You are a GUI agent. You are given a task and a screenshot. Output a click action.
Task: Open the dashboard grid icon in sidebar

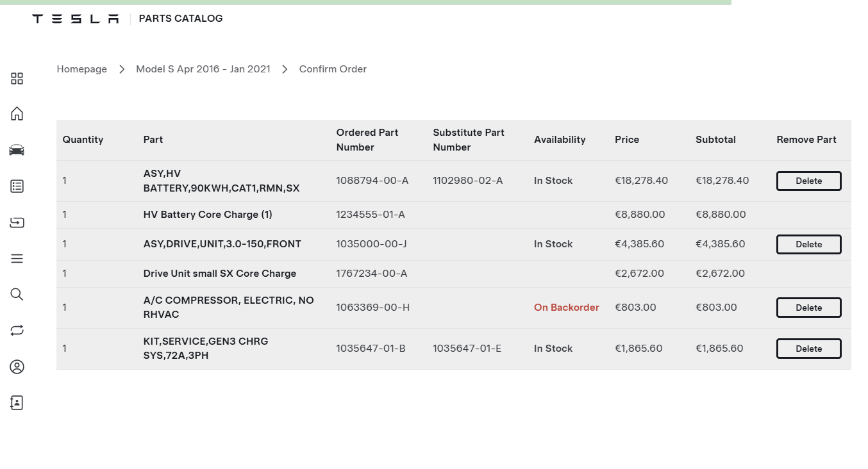pos(17,78)
